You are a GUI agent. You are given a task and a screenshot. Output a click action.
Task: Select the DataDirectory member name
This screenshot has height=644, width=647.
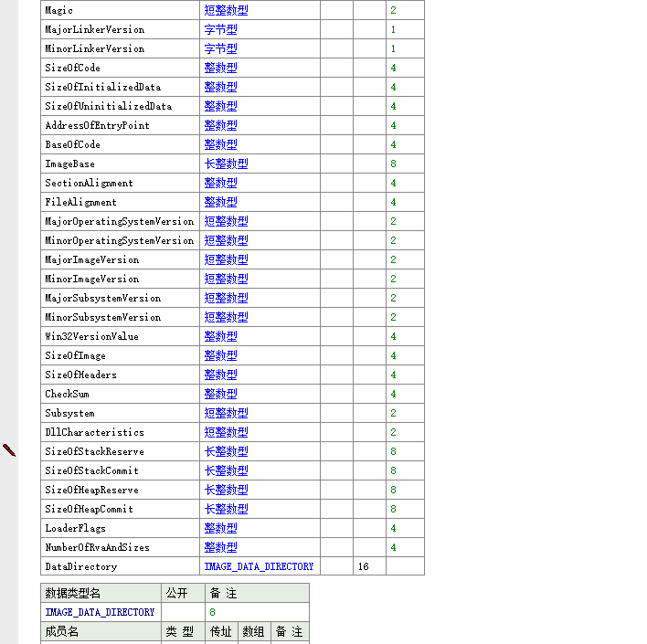[80, 566]
